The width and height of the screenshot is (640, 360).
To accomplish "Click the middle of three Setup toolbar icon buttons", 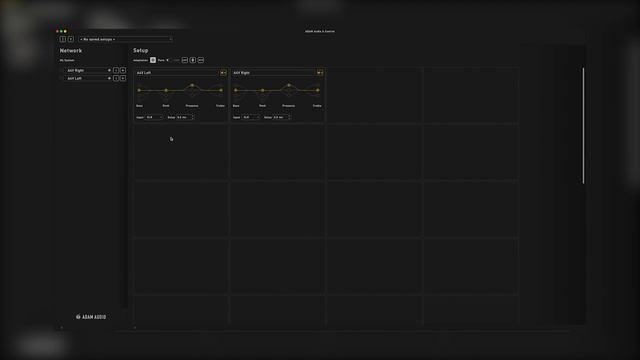I will pyautogui.click(x=193, y=60).
